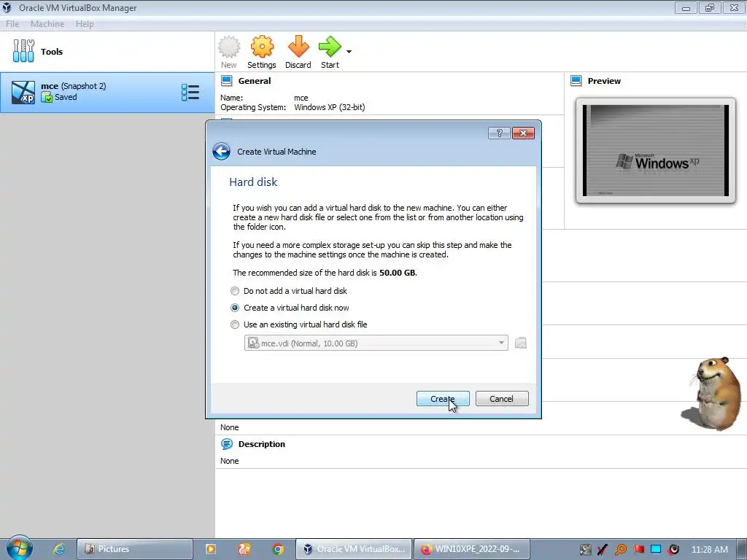Go back using the blue arrow icon
Image resolution: width=747 pixels, height=560 pixels.
(x=222, y=152)
